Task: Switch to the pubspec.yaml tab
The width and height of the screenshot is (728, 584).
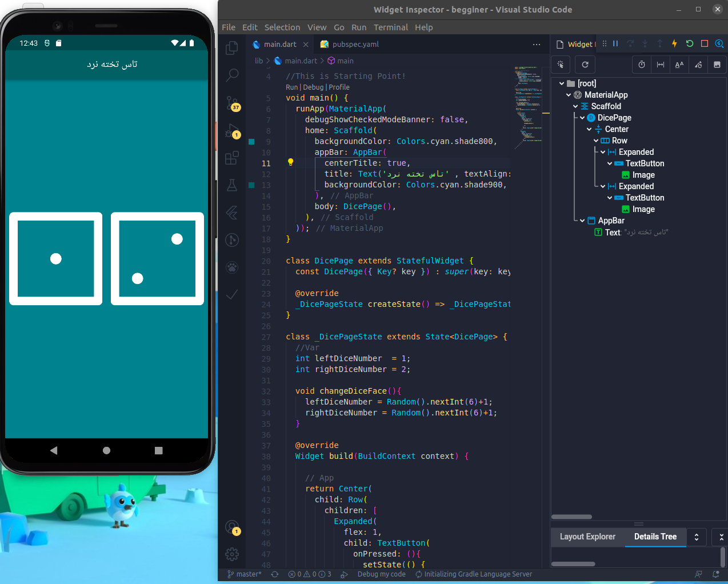Action: [349, 44]
